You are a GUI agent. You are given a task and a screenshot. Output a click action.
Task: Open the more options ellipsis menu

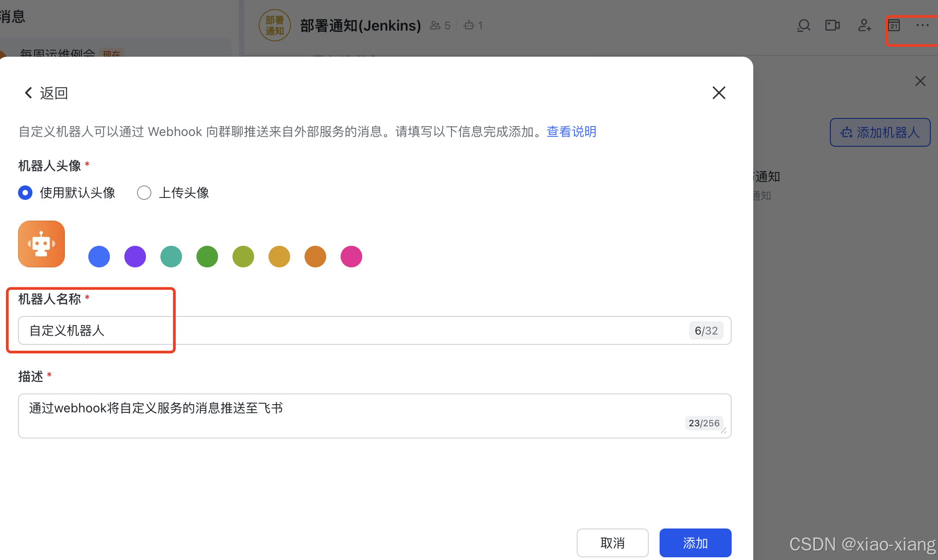pyautogui.click(x=922, y=25)
